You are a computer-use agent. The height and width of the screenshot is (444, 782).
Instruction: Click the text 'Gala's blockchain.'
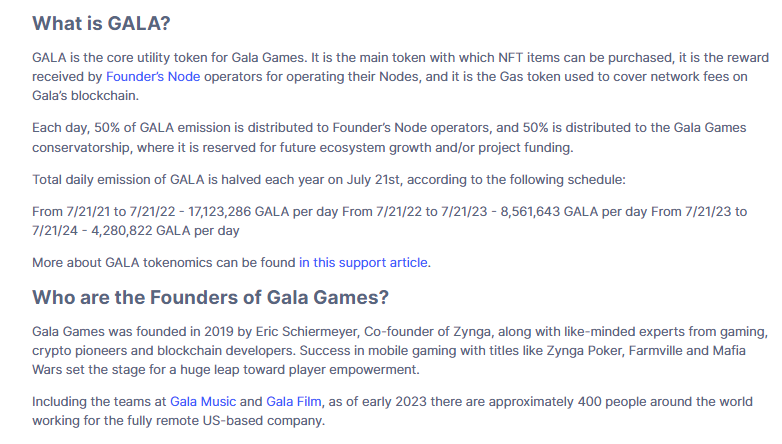pyautogui.click(x=85, y=96)
